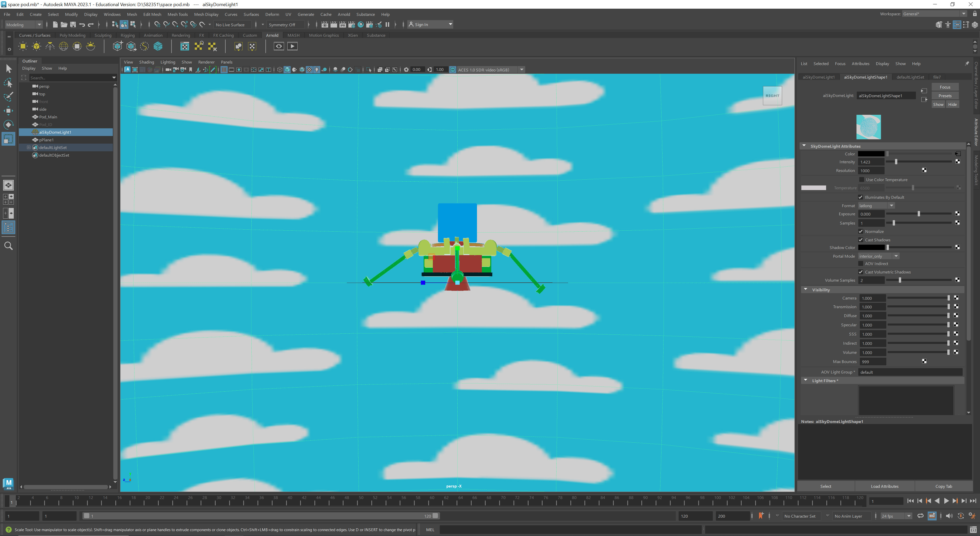Collapse the Visibility section
This screenshot has height=536, width=980.
(x=805, y=290)
